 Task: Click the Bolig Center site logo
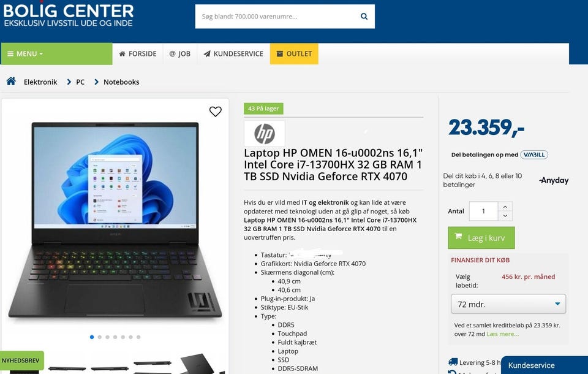tap(68, 15)
